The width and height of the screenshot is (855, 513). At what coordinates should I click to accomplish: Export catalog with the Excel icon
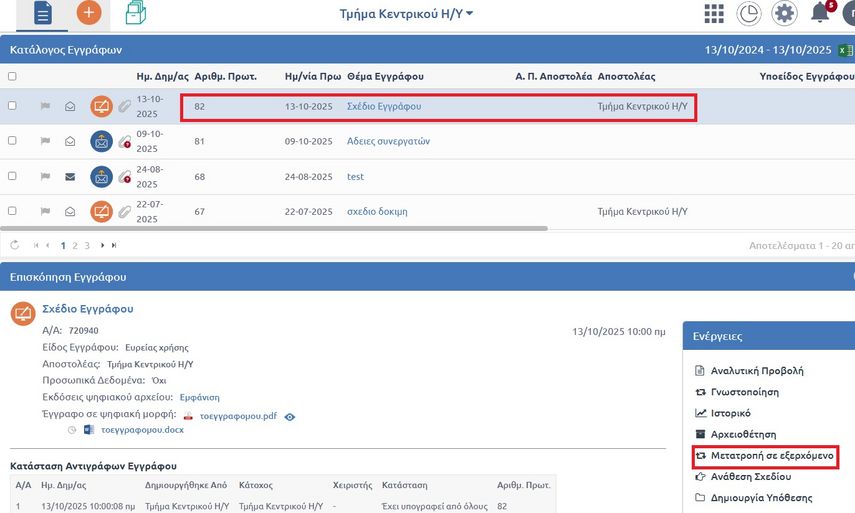point(846,49)
